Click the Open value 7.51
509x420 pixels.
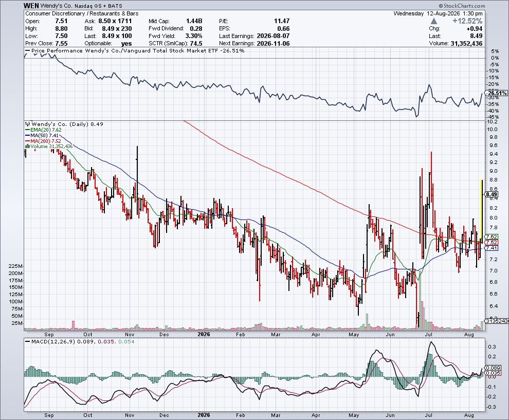(x=61, y=21)
